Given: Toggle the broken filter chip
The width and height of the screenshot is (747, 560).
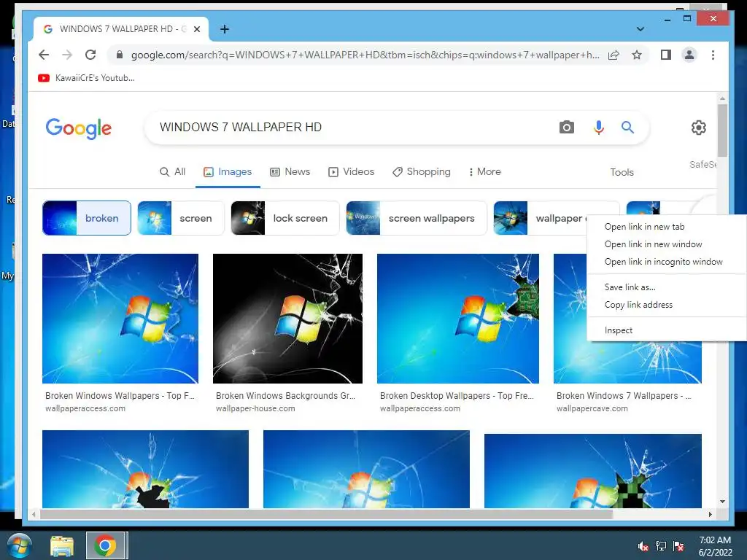Looking at the screenshot, I should point(87,218).
